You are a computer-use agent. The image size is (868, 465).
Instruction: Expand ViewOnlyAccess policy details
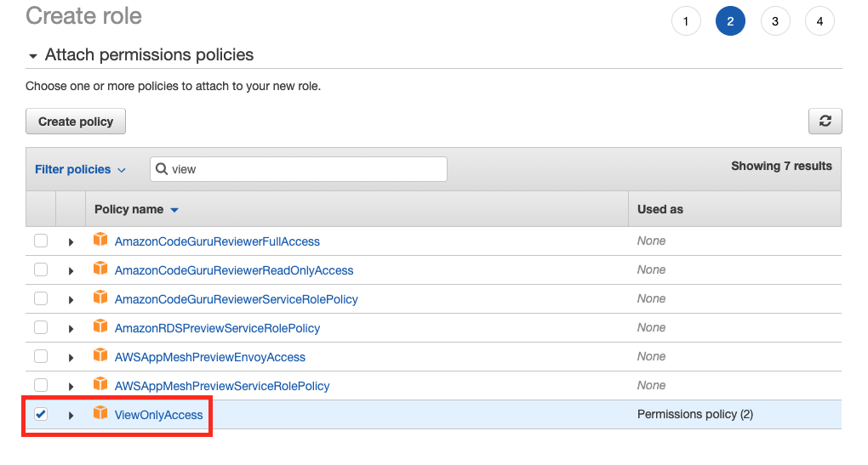pos(71,415)
